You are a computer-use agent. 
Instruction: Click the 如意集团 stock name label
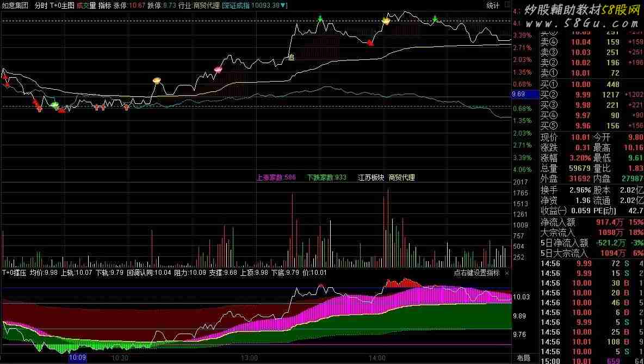(15, 5)
